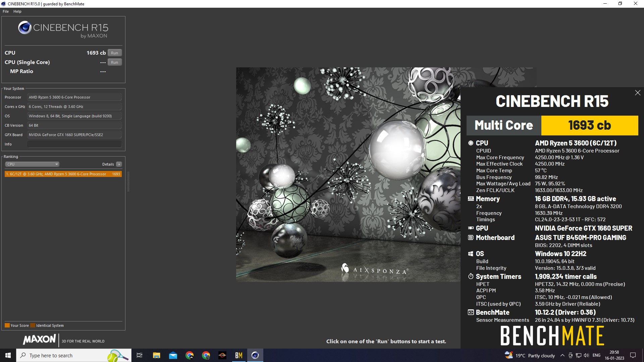
Task: Click the brown Identical System legend swatch
Action: tap(33, 325)
